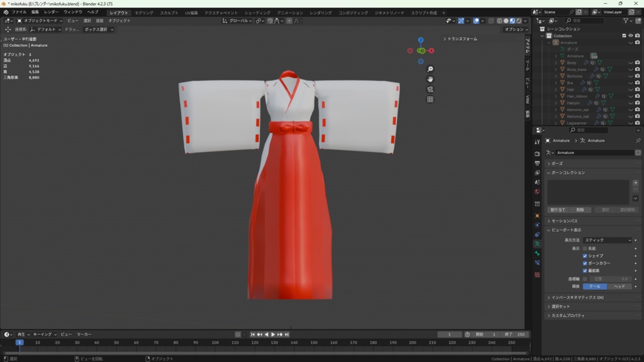The height and width of the screenshot is (362, 644).
Task: Click the pan hand icon in viewport
Action: (x=430, y=79)
